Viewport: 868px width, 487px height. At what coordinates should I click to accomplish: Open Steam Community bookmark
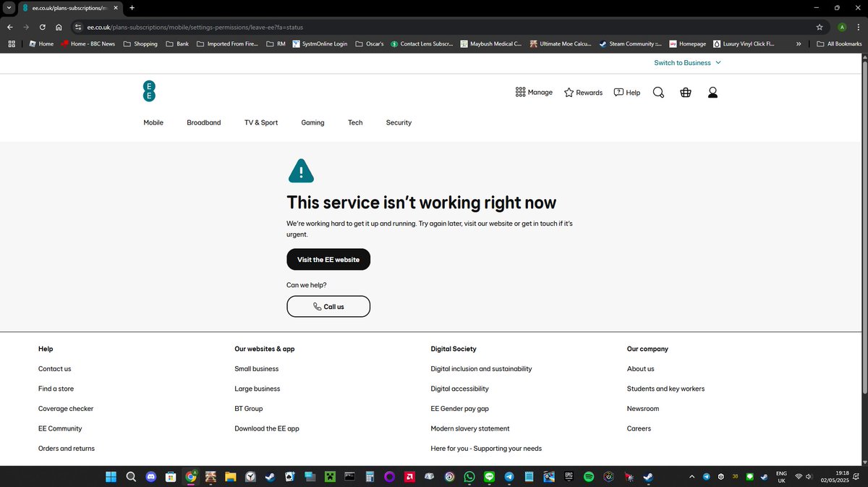coord(630,43)
